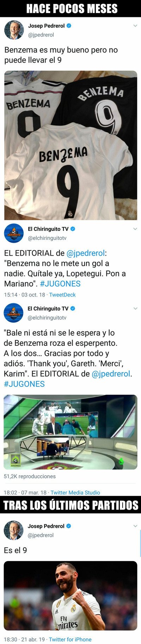The height and width of the screenshot is (644, 141).
Task: Expand options chevron on 03 oct. 18 tweet
Action: tap(135, 229)
